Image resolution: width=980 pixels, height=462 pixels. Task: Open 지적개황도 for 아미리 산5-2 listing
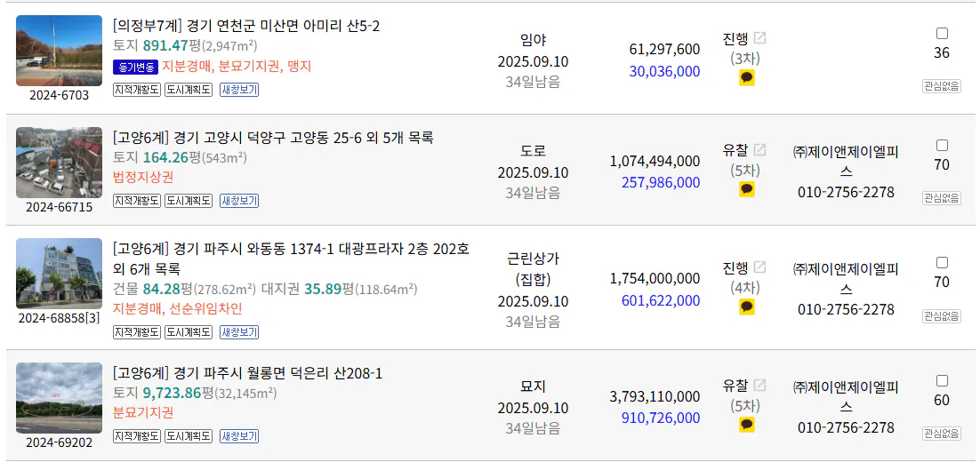point(137,89)
